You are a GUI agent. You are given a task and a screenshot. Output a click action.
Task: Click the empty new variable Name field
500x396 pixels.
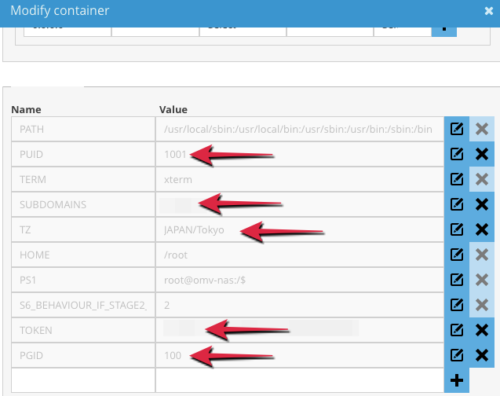pos(83,380)
